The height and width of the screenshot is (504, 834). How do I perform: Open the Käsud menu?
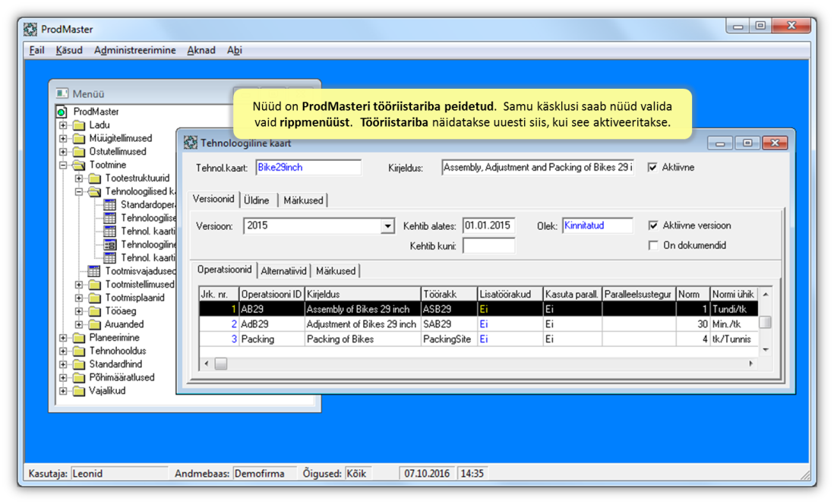coord(69,50)
